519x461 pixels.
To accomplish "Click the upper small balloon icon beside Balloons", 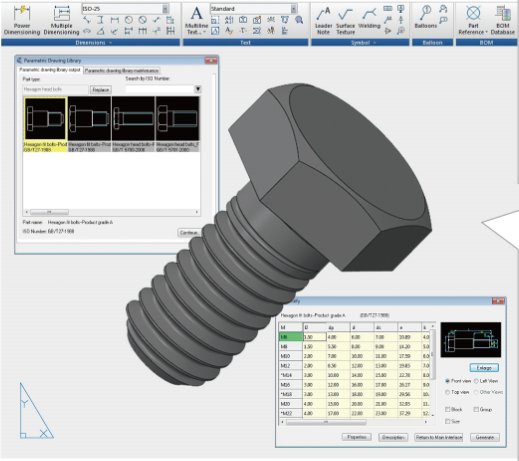I will 443,9.
